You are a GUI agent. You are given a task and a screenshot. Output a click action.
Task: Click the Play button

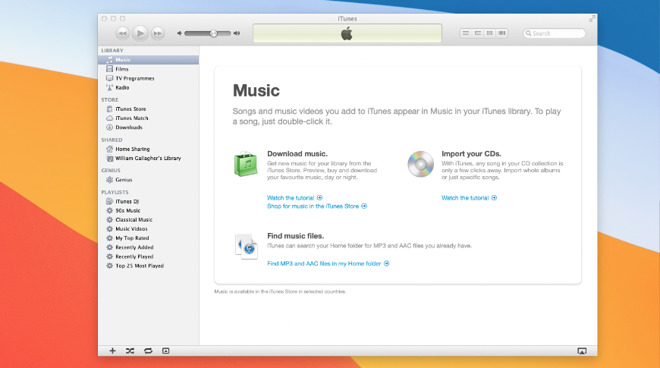point(140,33)
